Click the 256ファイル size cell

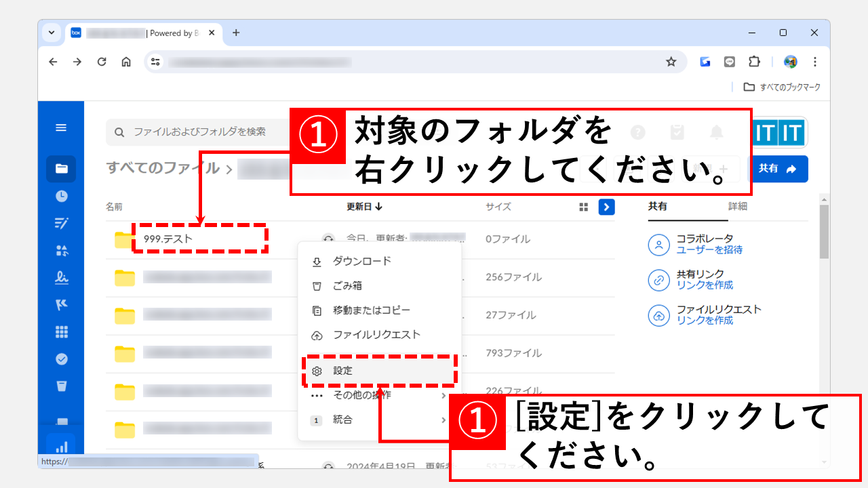[x=513, y=277]
